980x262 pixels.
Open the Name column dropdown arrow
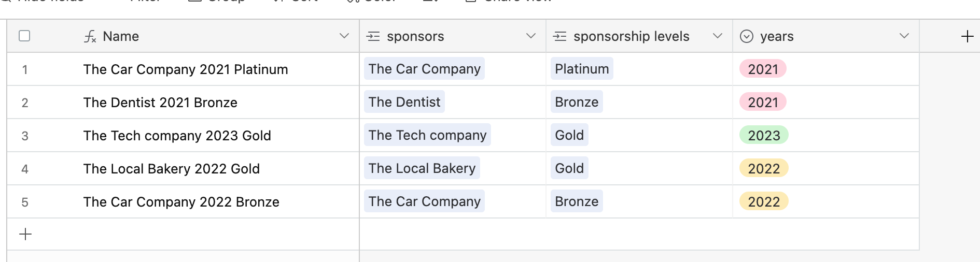pos(344,36)
